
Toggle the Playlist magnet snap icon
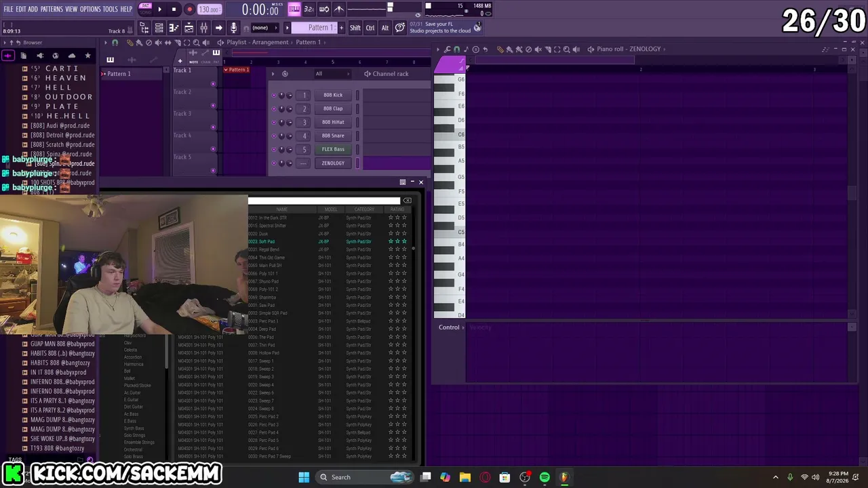pos(115,43)
